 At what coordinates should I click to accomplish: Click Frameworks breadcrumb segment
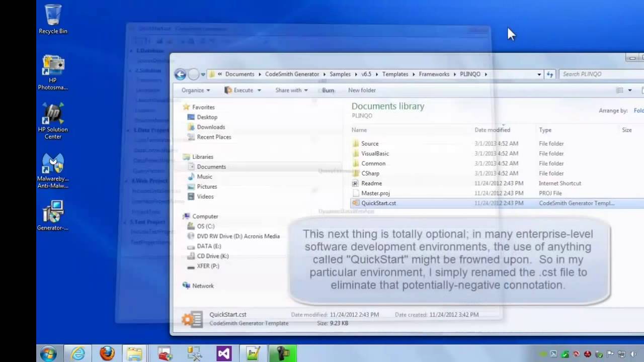434,74
